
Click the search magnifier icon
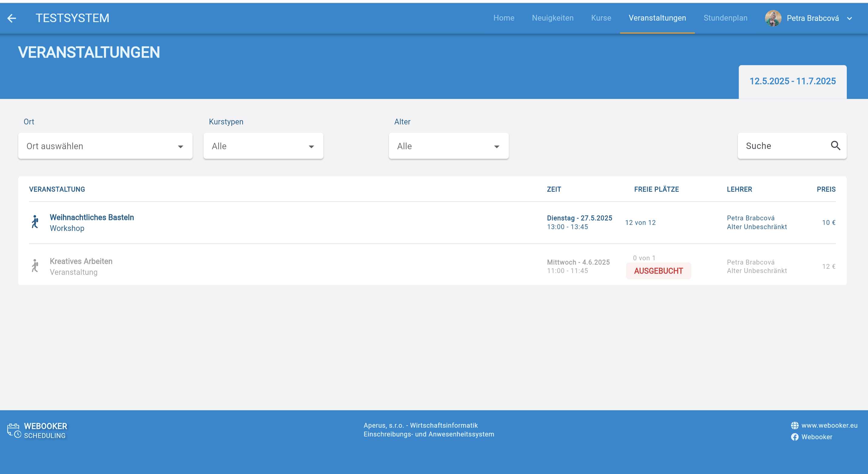835,146
